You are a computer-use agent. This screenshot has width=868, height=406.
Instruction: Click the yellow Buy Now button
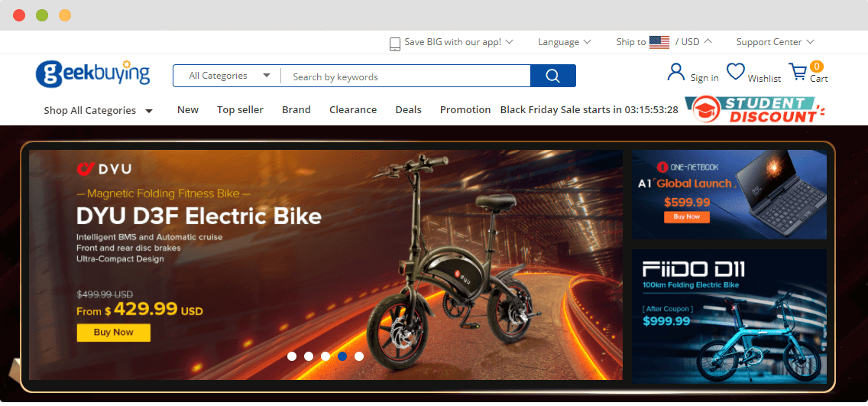click(114, 333)
